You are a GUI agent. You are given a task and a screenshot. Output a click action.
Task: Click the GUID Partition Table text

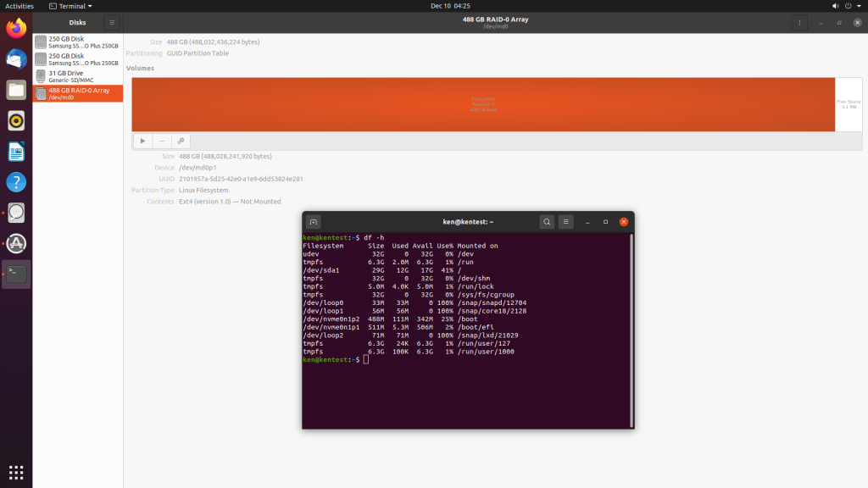198,53
